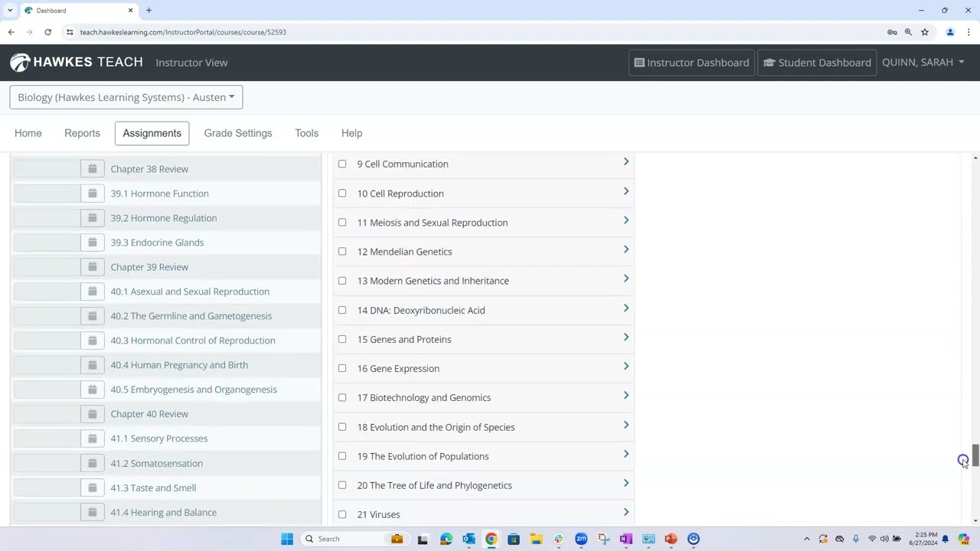Viewport: 980px width, 551px height.
Task: Open the Reports tab
Action: [x=82, y=133]
